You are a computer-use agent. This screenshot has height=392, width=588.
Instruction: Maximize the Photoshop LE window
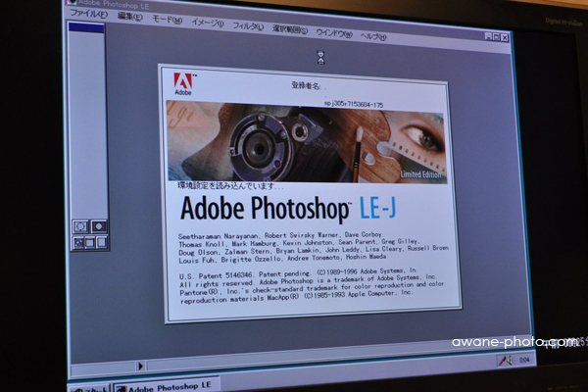tap(497, 37)
